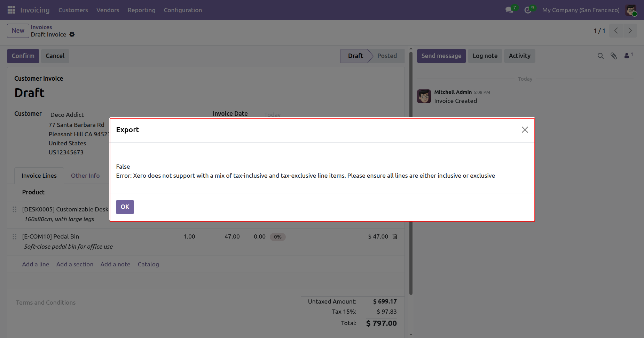Click the Add a line link
The image size is (644, 338).
(x=36, y=264)
